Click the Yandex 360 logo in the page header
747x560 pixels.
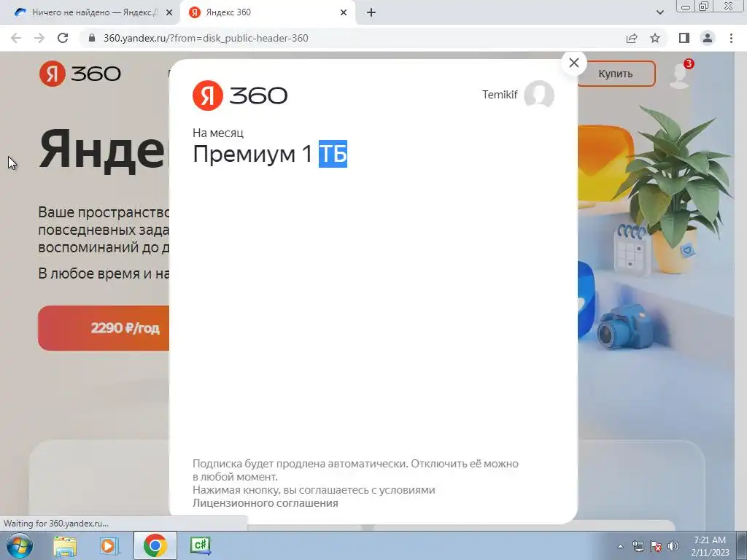[x=80, y=74]
